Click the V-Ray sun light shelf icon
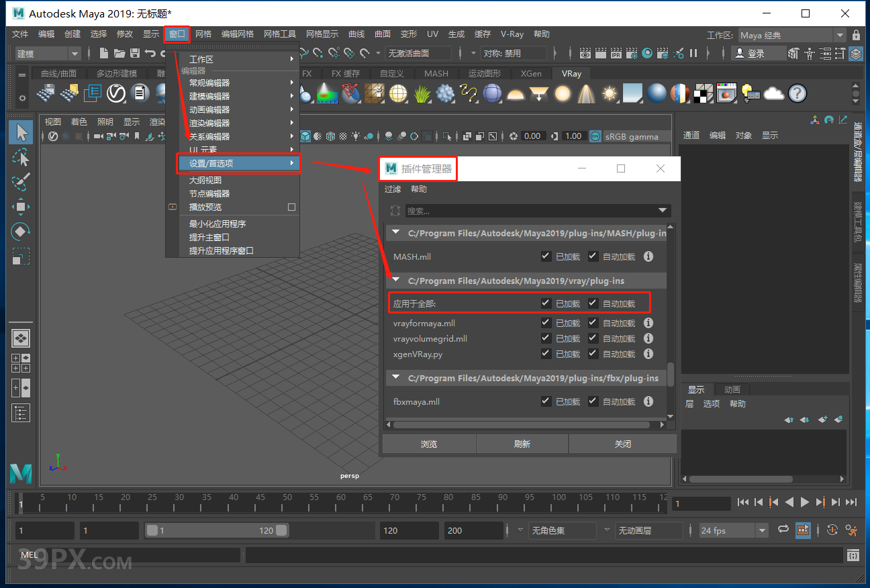This screenshot has height=588, width=870. click(610, 93)
